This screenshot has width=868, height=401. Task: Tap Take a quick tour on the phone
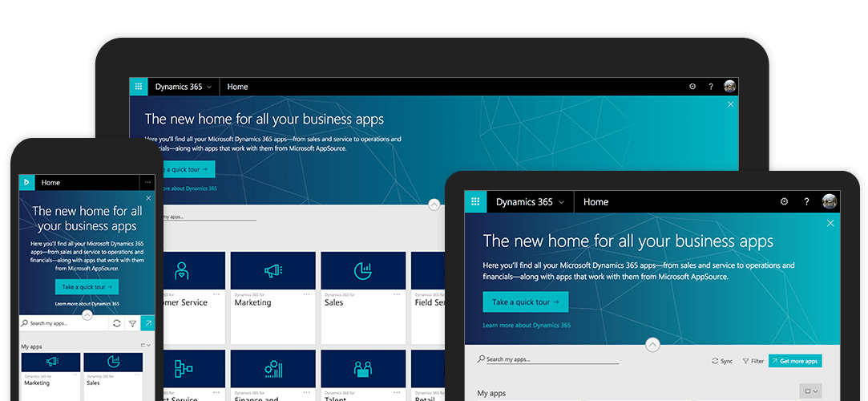pyautogui.click(x=87, y=287)
